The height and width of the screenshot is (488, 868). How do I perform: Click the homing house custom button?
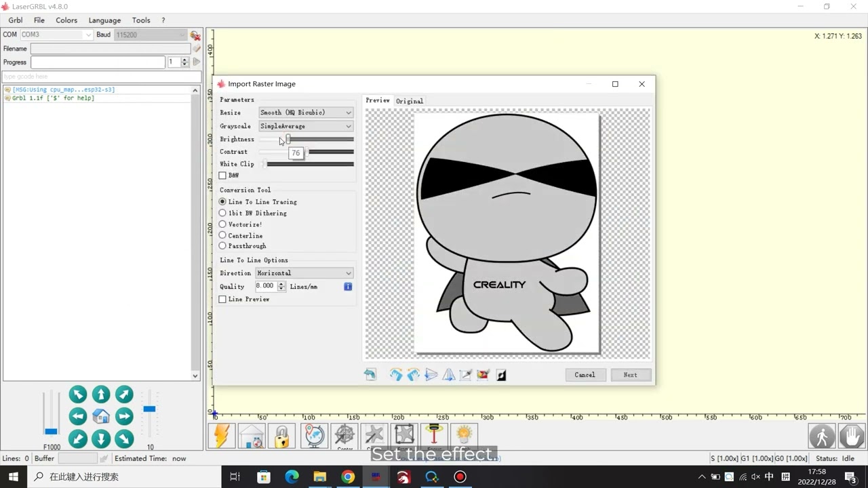click(252, 436)
